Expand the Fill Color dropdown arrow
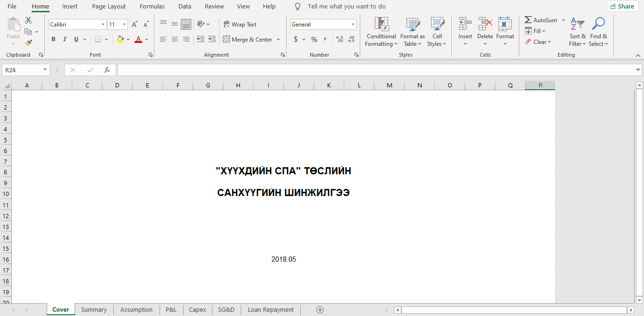 pos(128,39)
